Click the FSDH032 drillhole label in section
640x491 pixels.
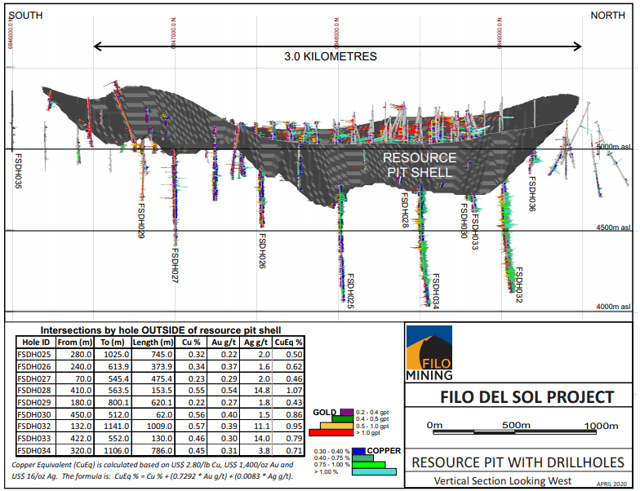(x=519, y=284)
